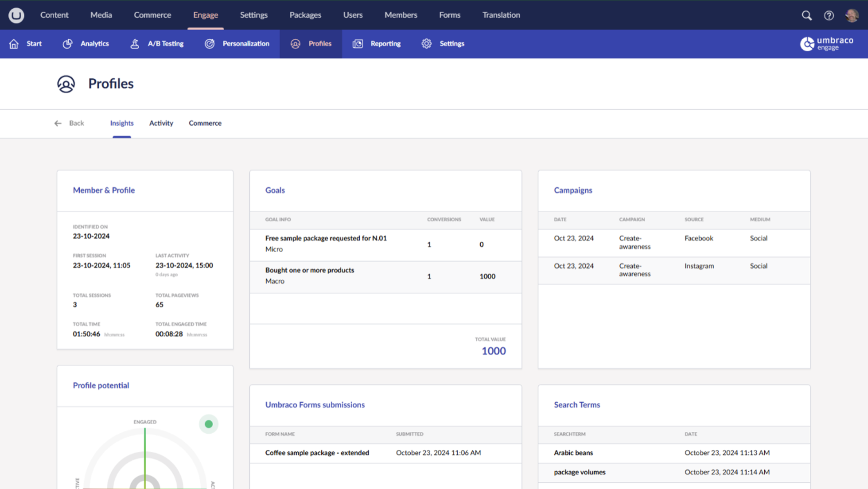Select the Engage section

coord(206,15)
